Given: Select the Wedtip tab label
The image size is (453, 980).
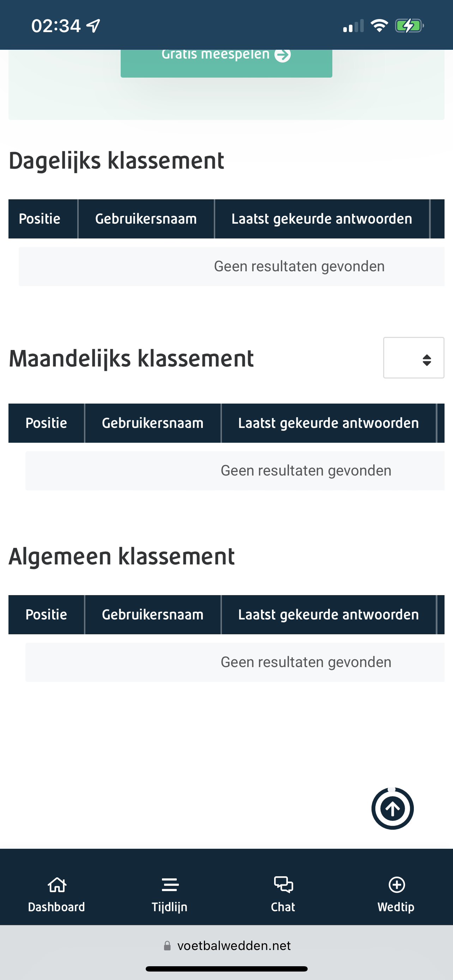Looking at the screenshot, I should [x=396, y=907].
